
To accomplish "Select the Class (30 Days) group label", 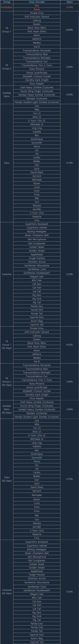I will (x=7, y=479).
